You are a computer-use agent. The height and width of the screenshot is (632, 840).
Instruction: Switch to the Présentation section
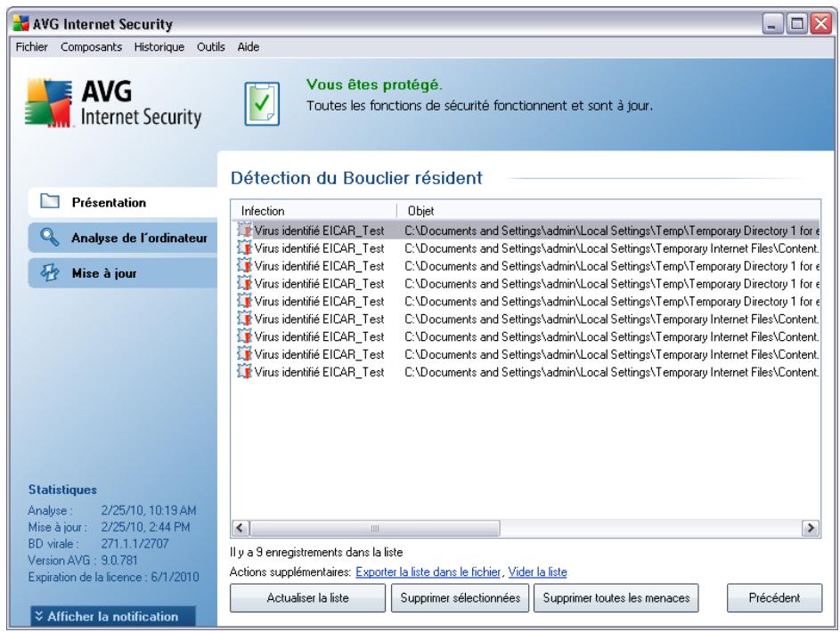tap(123, 202)
